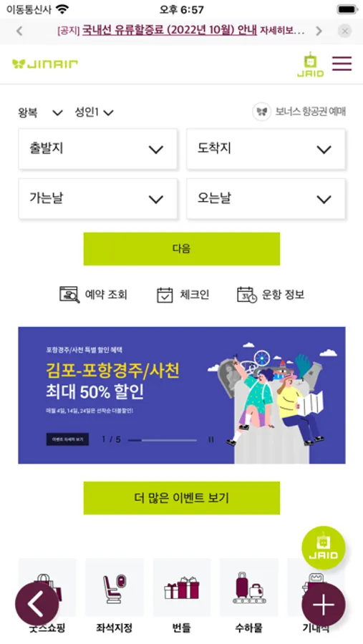Tap the round back arrow button
Screen dimensions: 363x644
coord(37,604)
